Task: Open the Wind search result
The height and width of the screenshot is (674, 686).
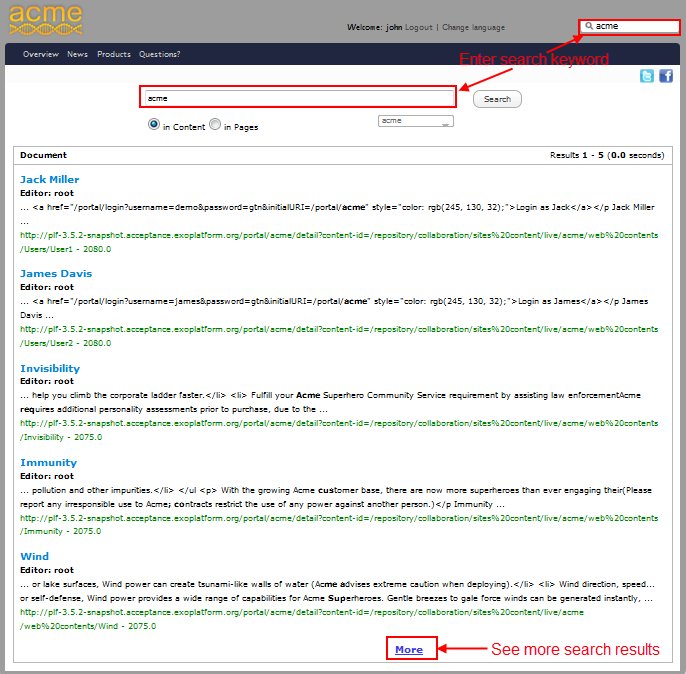Action: click(x=34, y=557)
